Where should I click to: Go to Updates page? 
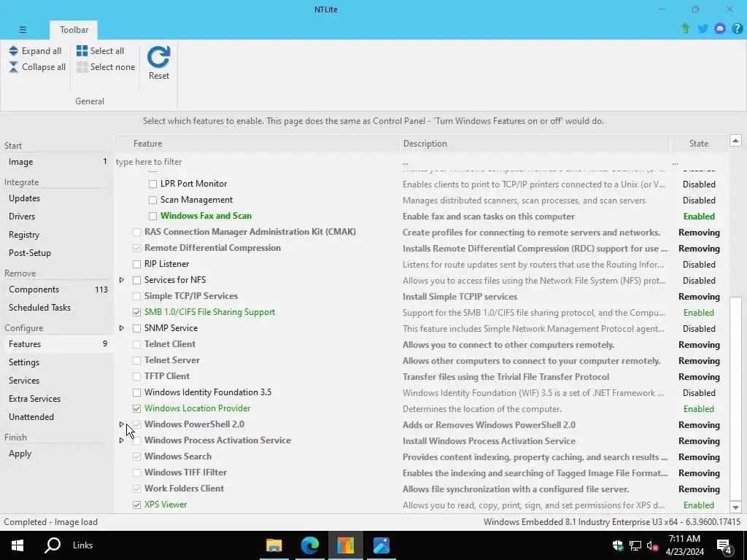(x=57, y=198)
